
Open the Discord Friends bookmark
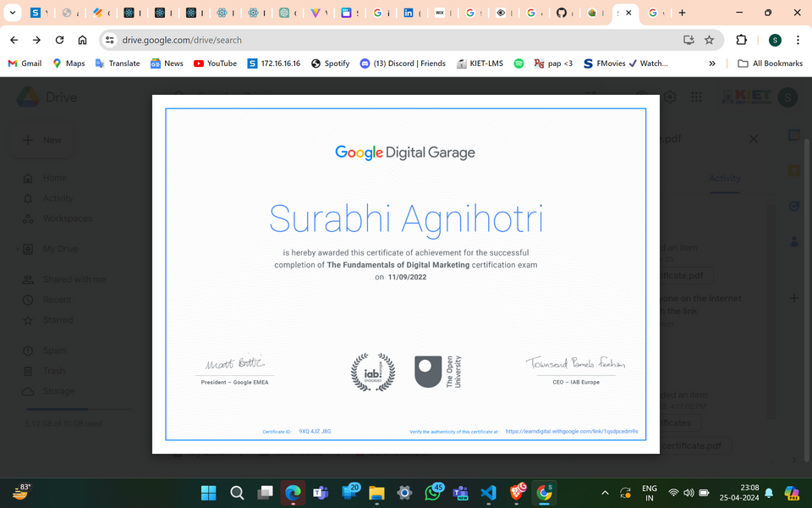[403, 63]
